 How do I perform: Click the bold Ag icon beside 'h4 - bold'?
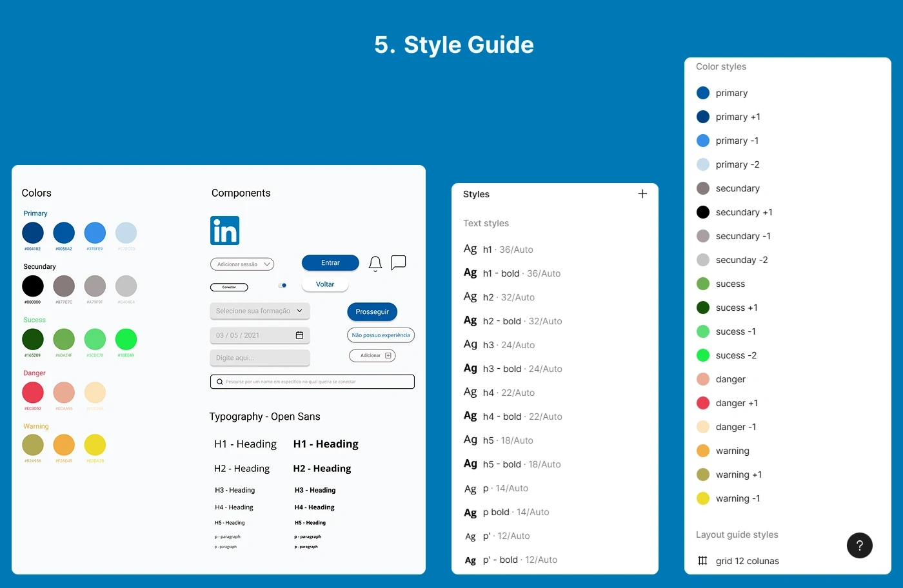point(470,416)
